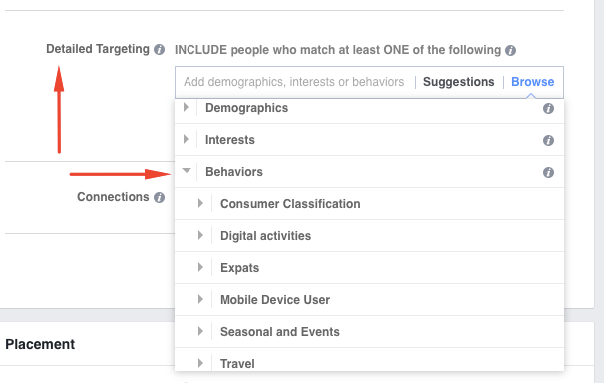Click Add demographics, interests or behaviors field

(294, 82)
